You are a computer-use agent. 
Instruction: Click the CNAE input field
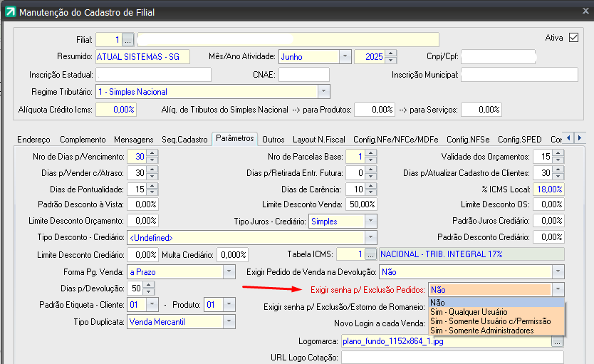pyautogui.click(x=304, y=75)
